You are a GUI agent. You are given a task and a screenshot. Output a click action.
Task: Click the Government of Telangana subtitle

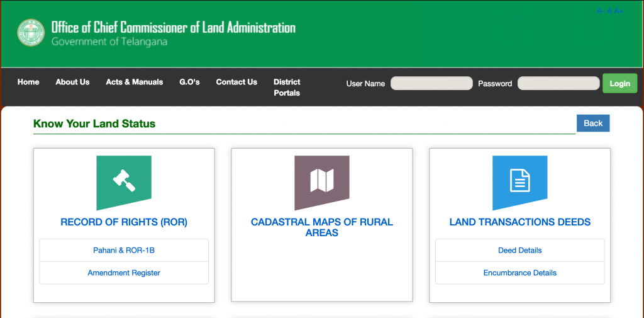[x=109, y=42]
